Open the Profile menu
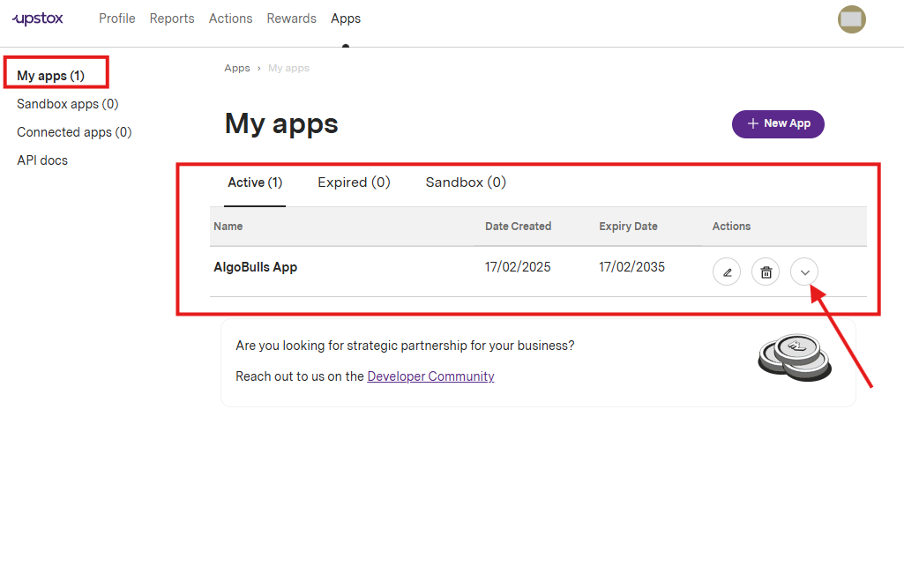Screen dimensions: 904x588 click(117, 19)
